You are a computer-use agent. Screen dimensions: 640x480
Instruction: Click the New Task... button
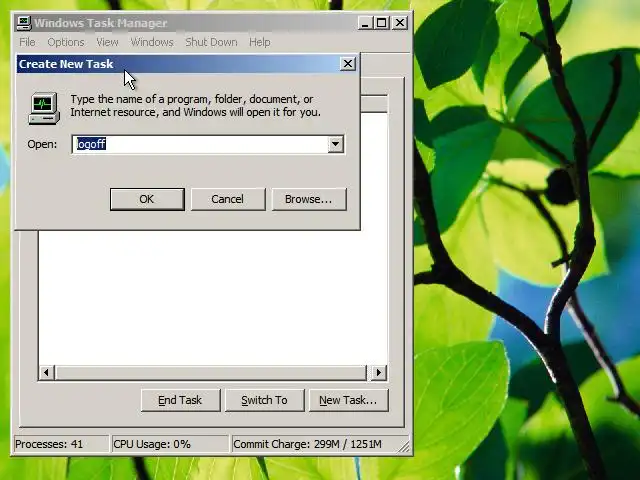click(x=348, y=400)
